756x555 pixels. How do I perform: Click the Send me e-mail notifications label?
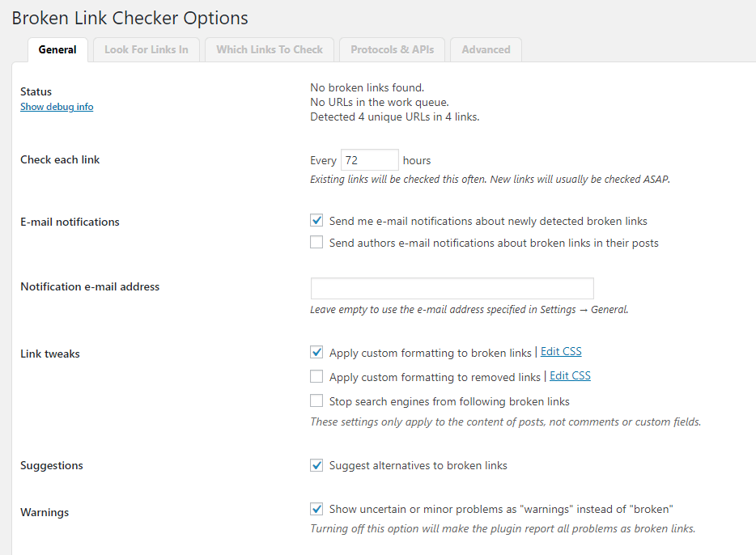click(x=488, y=221)
